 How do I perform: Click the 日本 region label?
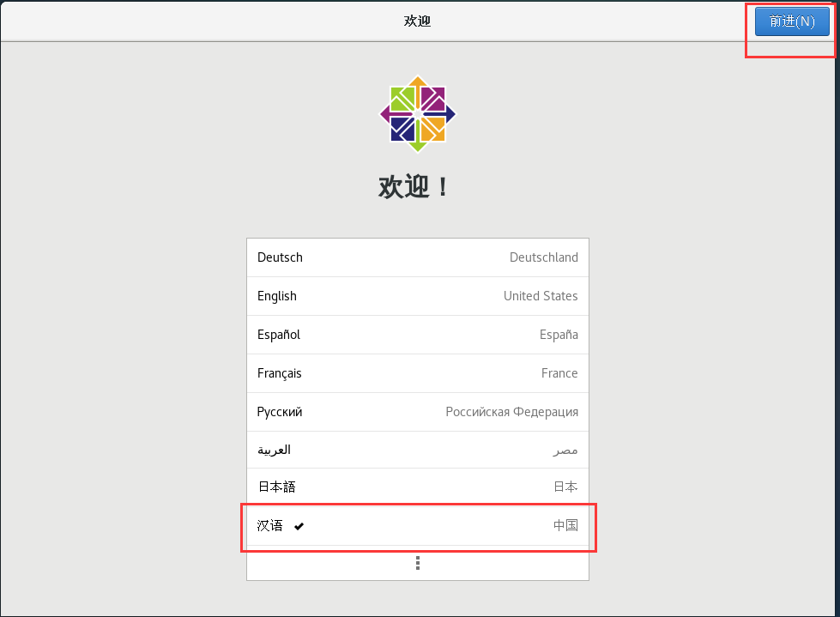(x=566, y=486)
